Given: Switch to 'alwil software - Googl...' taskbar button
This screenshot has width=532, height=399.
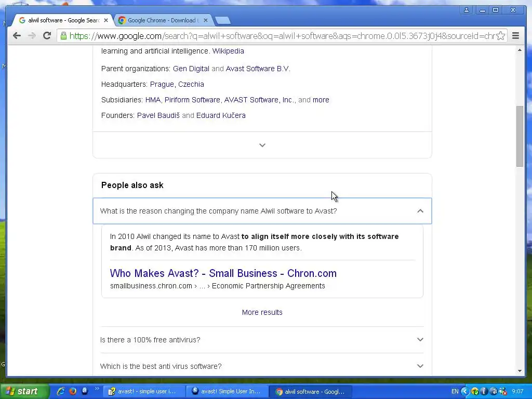Looking at the screenshot, I should coord(311,392).
